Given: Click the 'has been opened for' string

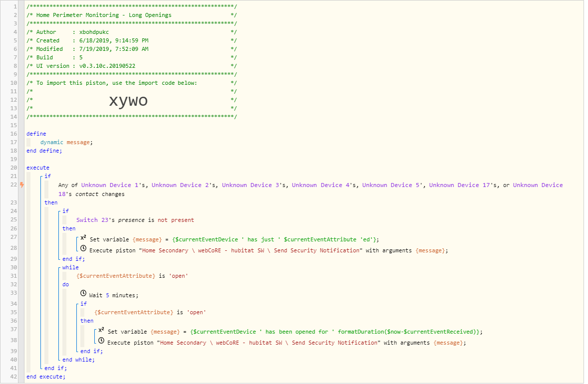Looking at the screenshot, I should [x=296, y=332].
